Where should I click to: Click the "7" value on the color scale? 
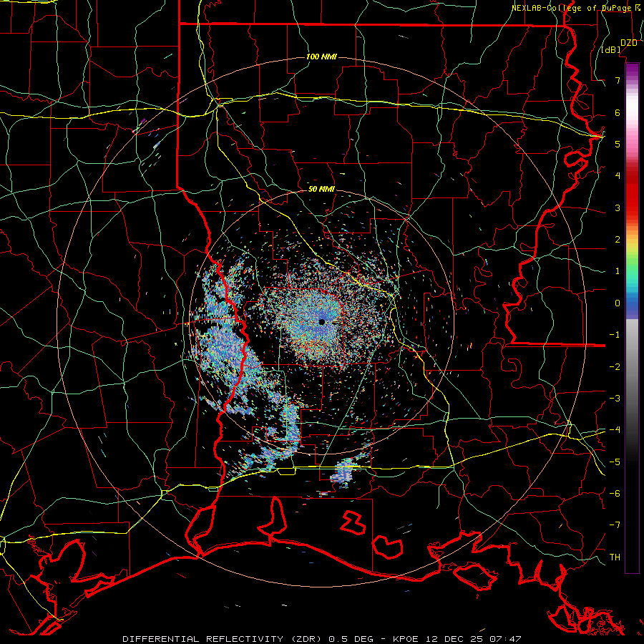[618, 80]
